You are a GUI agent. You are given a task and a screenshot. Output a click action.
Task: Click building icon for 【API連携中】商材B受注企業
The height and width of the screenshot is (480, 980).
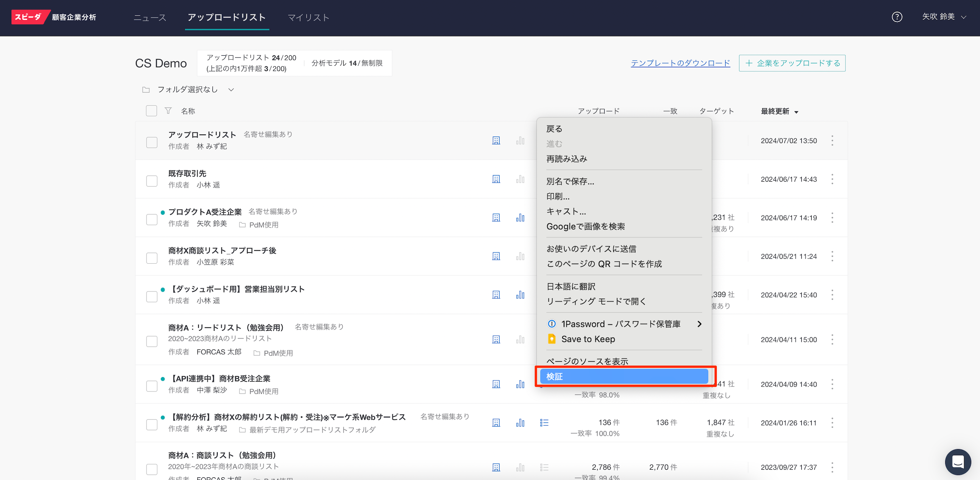point(496,384)
